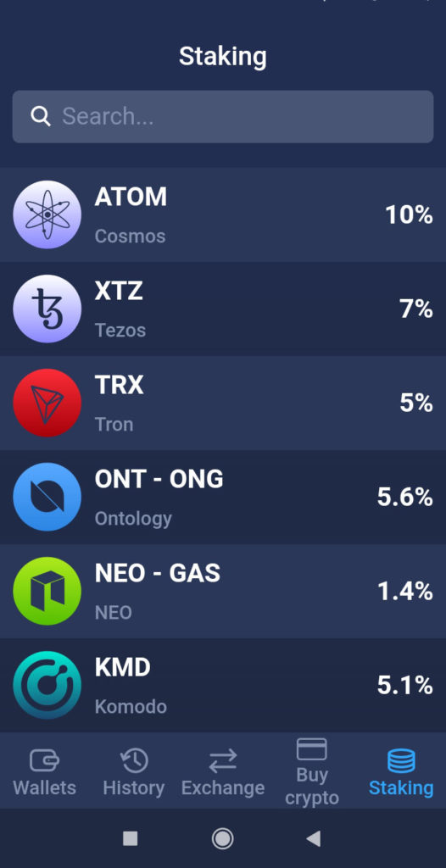Tap the Android recent apps square
Viewport: 446px width, 868px height.
tap(131, 838)
